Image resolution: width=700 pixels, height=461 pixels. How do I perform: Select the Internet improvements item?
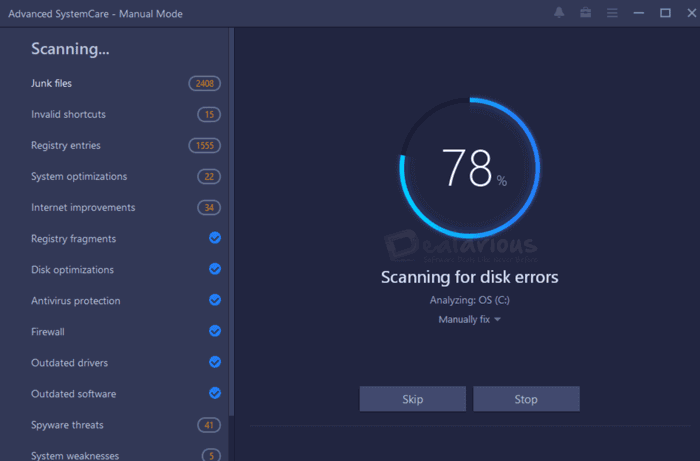(x=83, y=208)
